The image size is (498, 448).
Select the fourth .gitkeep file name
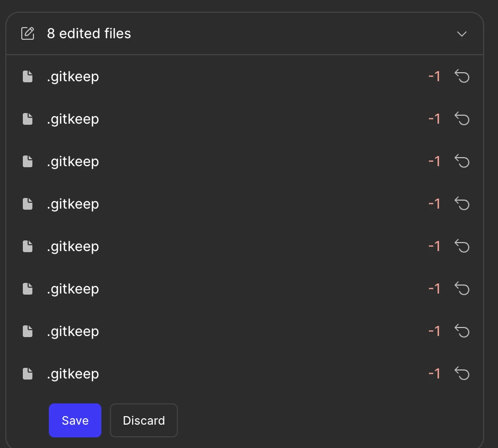[73, 204]
